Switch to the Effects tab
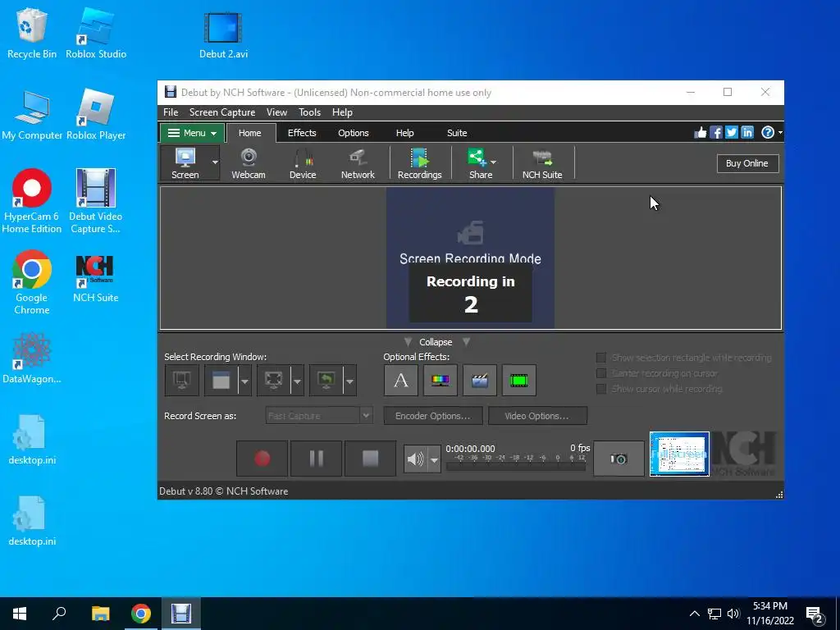840x630 pixels. click(302, 133)
